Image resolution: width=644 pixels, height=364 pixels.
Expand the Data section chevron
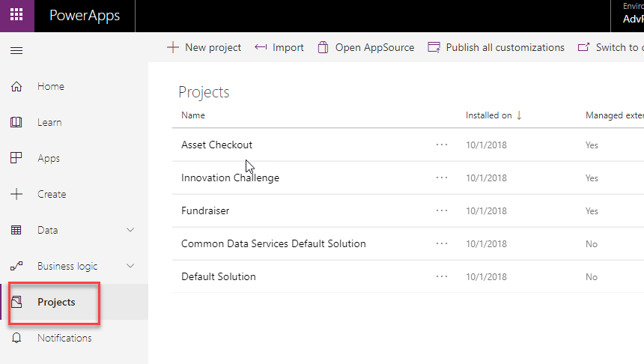coord(131,230)
